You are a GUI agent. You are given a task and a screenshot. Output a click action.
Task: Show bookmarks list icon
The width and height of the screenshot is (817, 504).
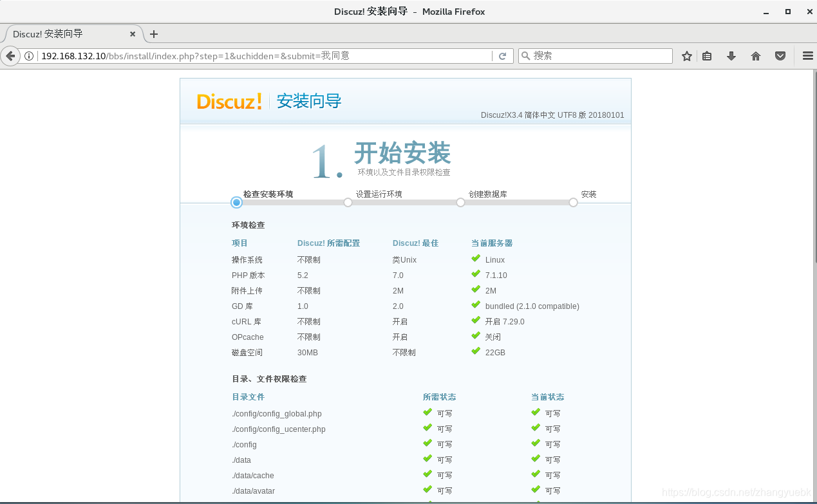pyautogui.click(x=707, y=56)
